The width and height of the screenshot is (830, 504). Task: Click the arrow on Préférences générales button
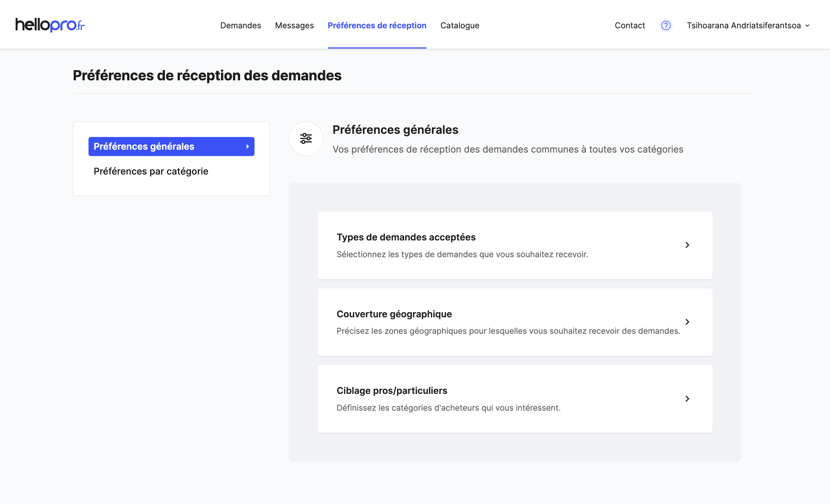click(x=248, y=147)
